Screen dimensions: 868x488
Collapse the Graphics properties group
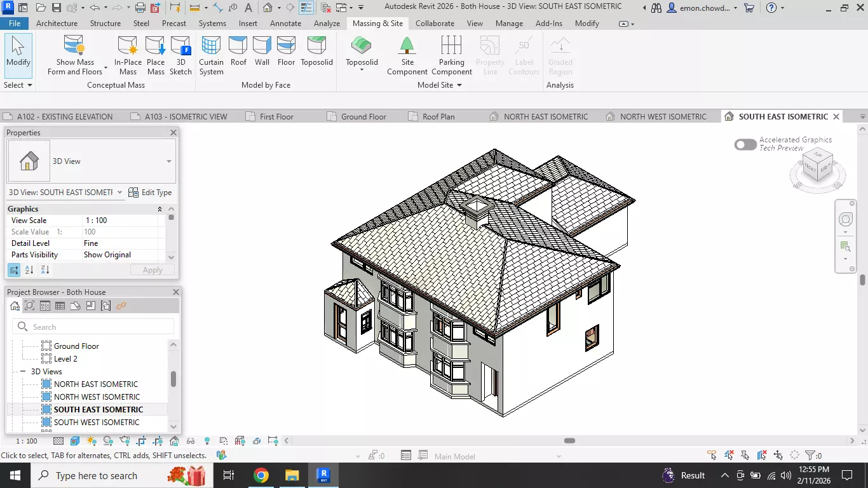[159, 209]
